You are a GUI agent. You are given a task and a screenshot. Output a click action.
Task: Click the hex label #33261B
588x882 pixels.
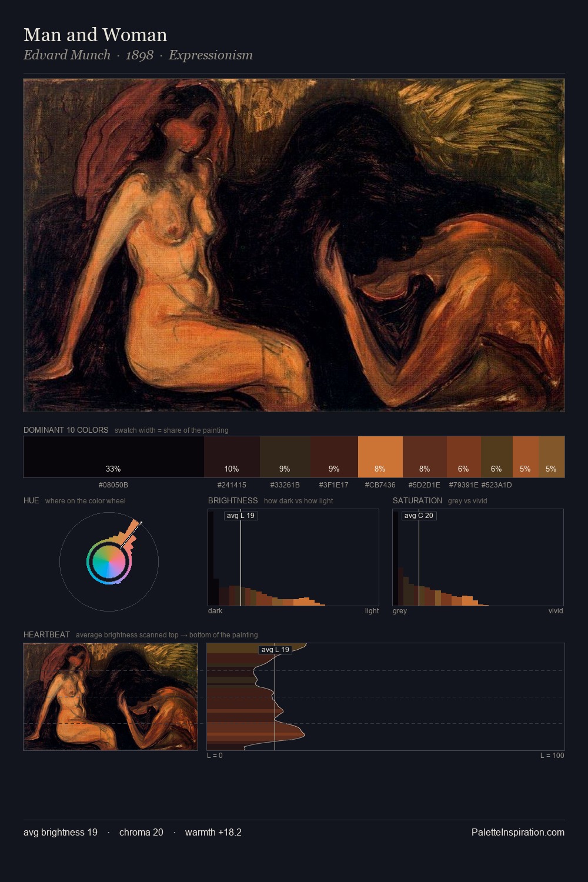(285, 485)
